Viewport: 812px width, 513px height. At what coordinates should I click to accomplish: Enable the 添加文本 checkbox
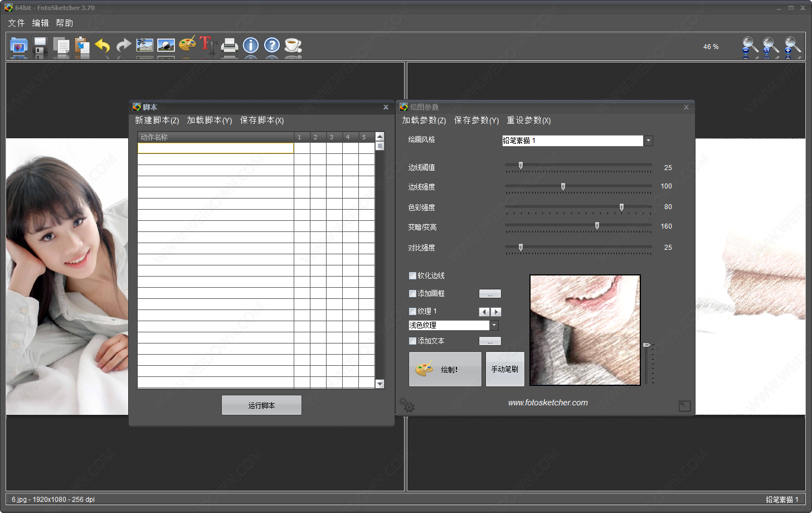[x=412, y=341]
